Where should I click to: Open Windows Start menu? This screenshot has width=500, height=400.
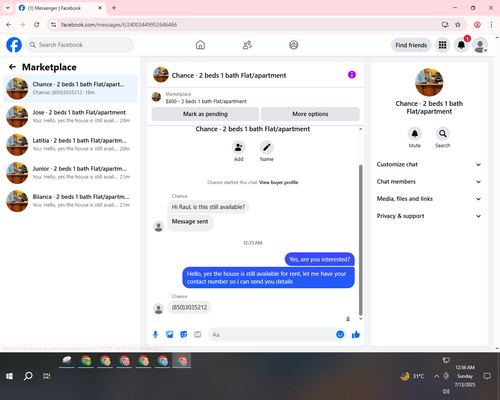(9, 376)
